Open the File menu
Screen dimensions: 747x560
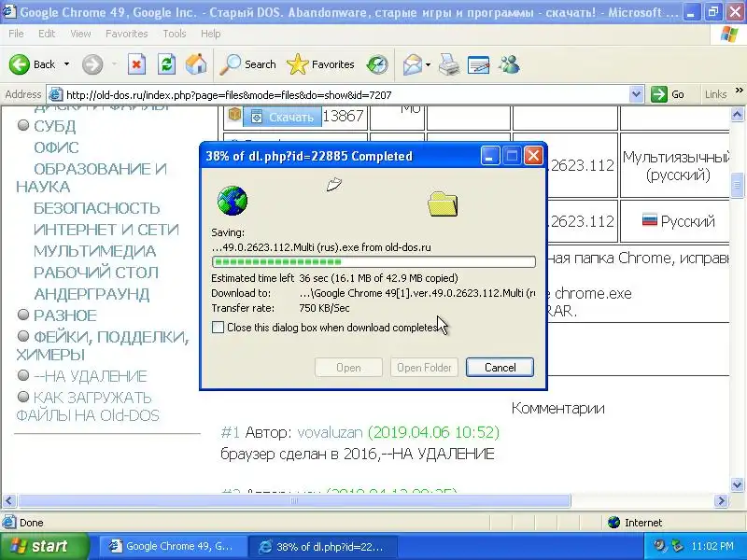16,34
